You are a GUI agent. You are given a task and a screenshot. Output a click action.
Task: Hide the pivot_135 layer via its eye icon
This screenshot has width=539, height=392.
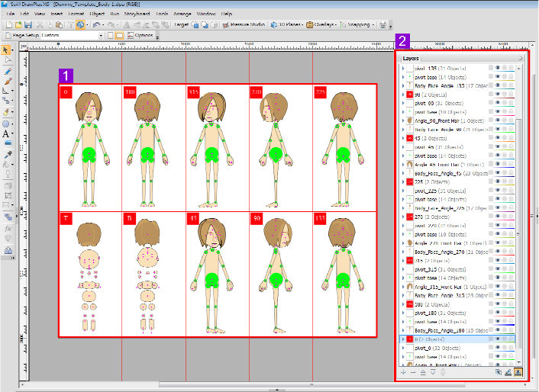coord(497,68)
